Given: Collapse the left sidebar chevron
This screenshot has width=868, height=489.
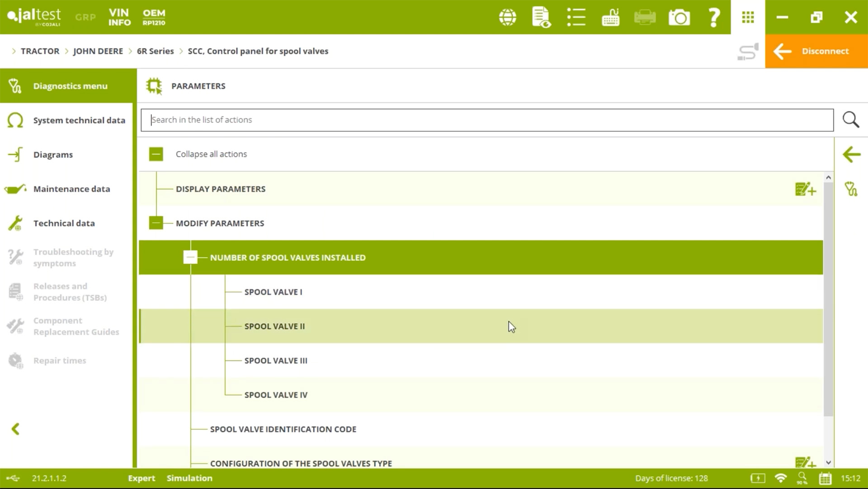Looking at the screenshot, I should tap(16, 429).
